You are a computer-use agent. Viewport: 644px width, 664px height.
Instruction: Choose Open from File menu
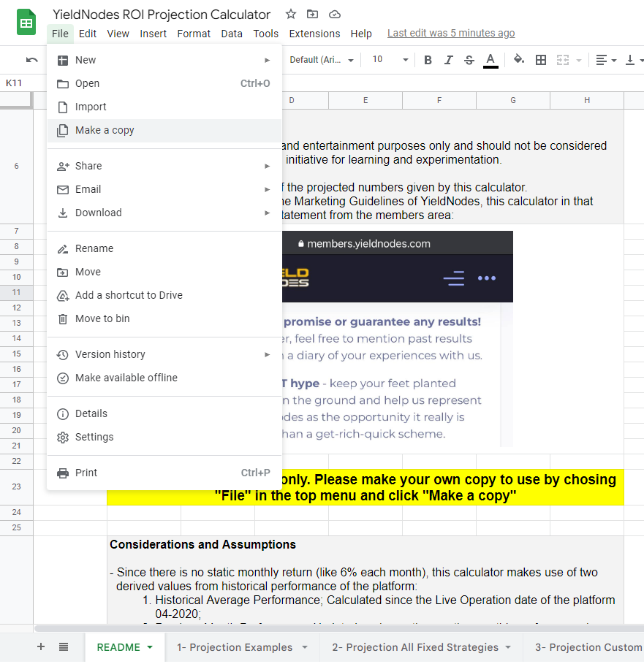pyautogui.click(x=164, y=83)
